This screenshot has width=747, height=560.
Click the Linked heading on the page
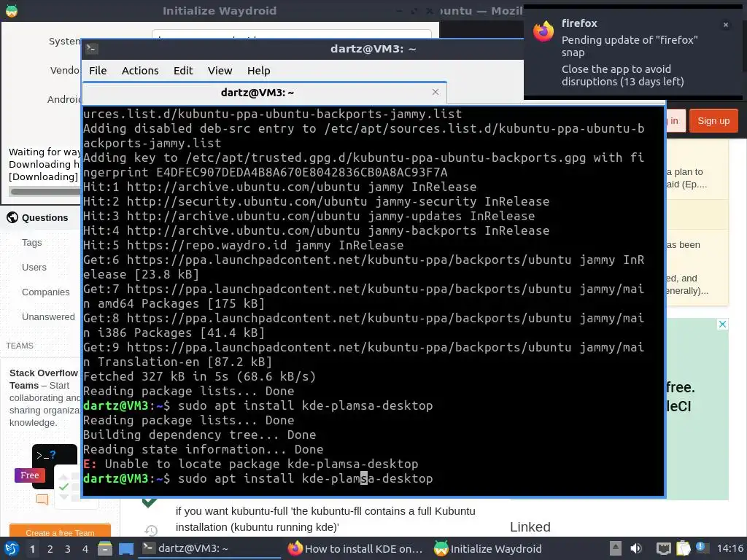[x=530, y=526]
